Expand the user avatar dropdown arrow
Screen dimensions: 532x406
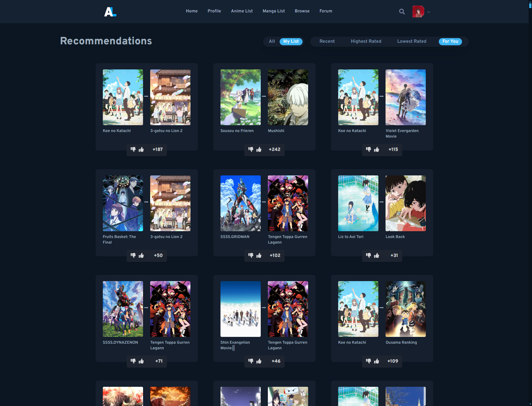429,12
